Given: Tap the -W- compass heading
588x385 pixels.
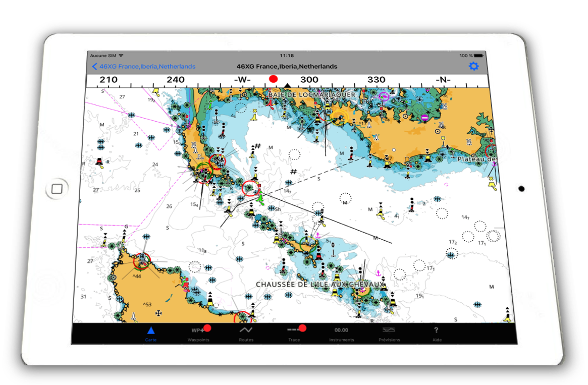Looking at the screenshot, I should point(242,80).
